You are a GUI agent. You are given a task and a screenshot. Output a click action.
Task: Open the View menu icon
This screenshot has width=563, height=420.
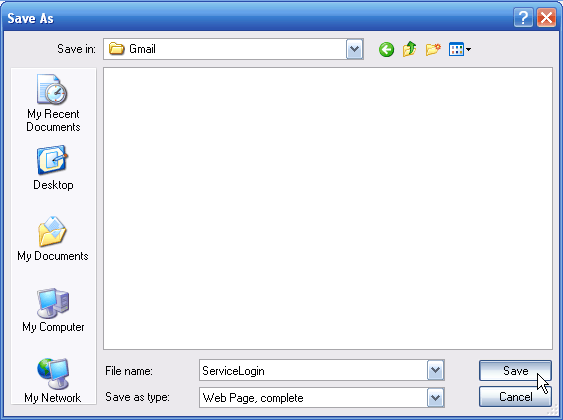click(x=460, y=49)
